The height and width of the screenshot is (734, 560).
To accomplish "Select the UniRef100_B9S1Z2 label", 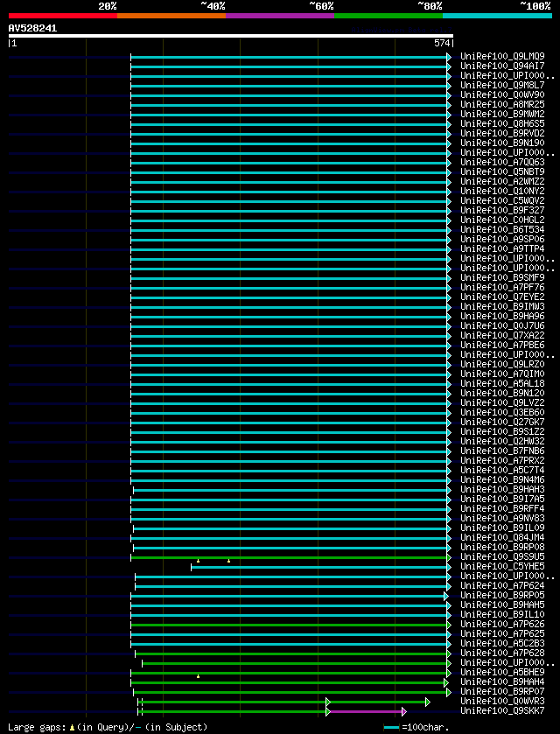I will coord(502,431).
